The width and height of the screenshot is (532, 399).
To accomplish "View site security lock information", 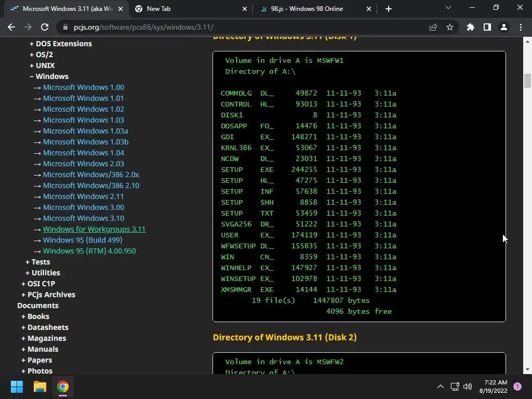I will (x=65, y=27).
